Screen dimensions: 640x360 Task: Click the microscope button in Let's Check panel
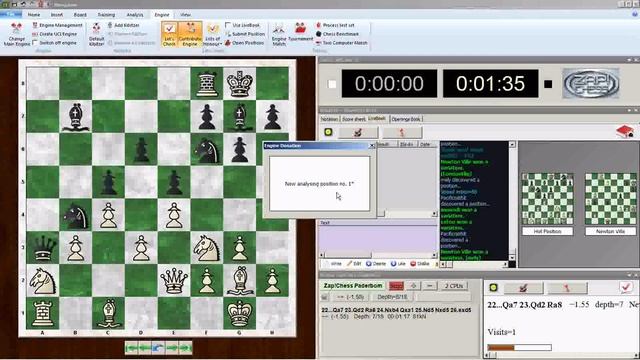[523, 288]
